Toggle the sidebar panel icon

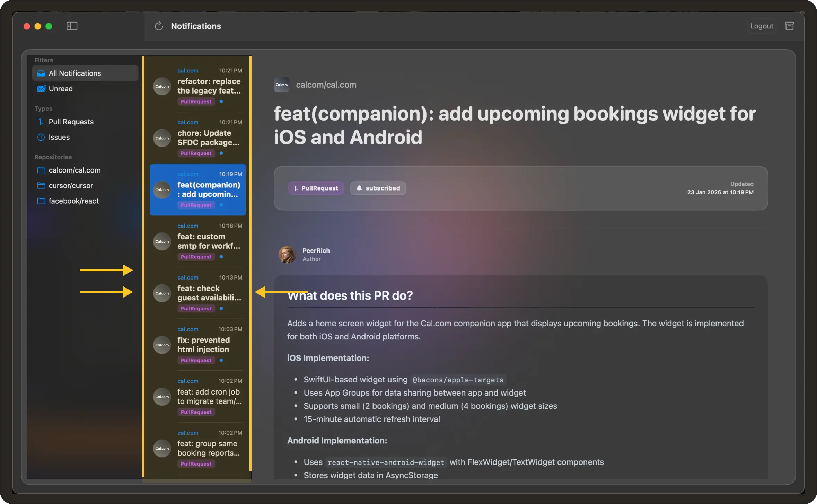(x=72, y=26)
